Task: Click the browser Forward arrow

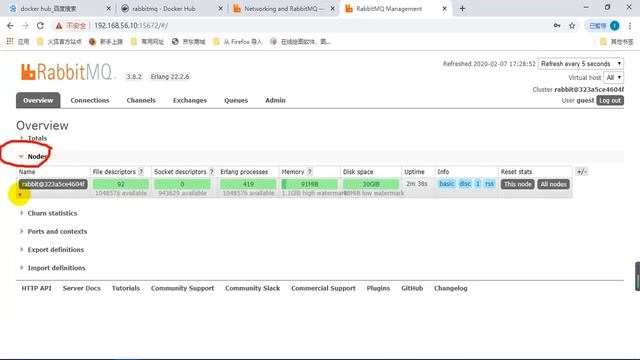Action: [25, 25]
